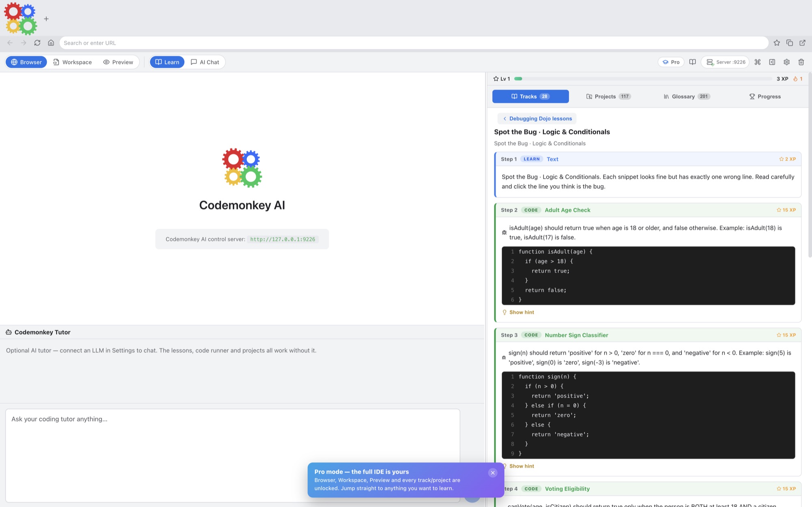Show hint for Adult Age Check
812x507 pixels.
coord(518,312)
